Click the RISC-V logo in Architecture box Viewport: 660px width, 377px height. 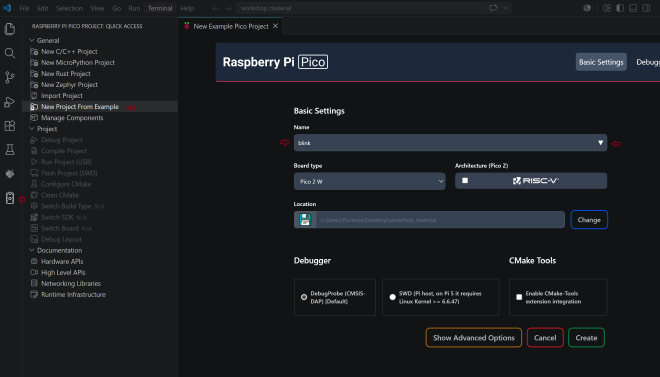click(535, 181)
